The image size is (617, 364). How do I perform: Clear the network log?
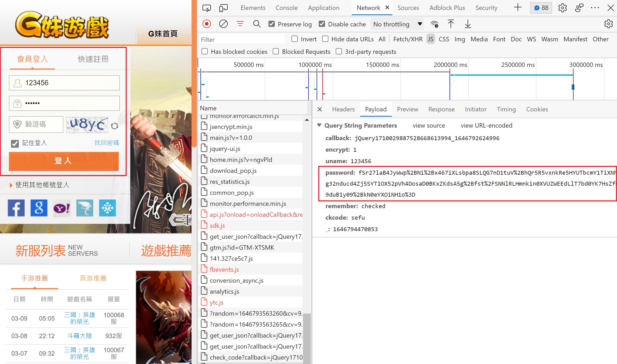click(223, 24)
